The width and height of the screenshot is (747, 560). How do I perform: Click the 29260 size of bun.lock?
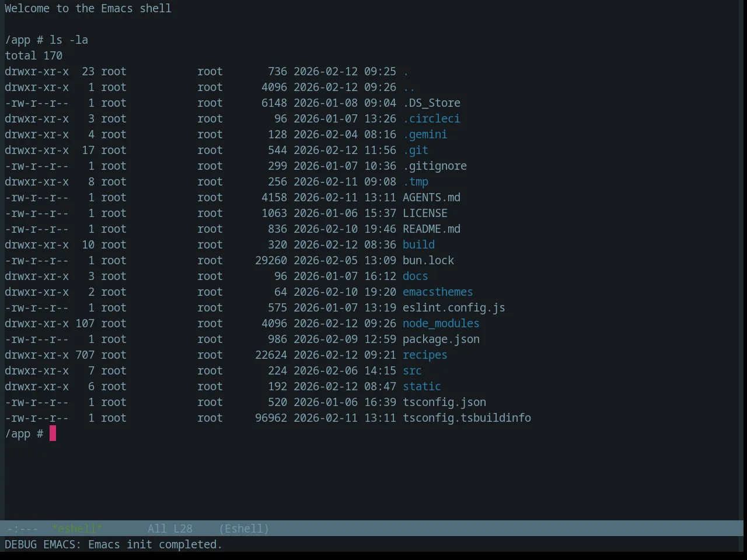point(271,260)
